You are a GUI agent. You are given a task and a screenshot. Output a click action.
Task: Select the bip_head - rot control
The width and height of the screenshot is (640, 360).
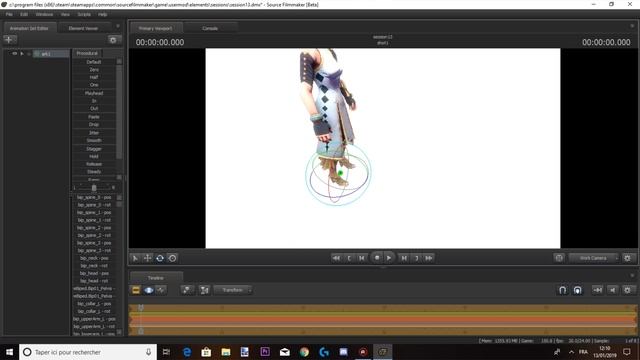point(94,281)
